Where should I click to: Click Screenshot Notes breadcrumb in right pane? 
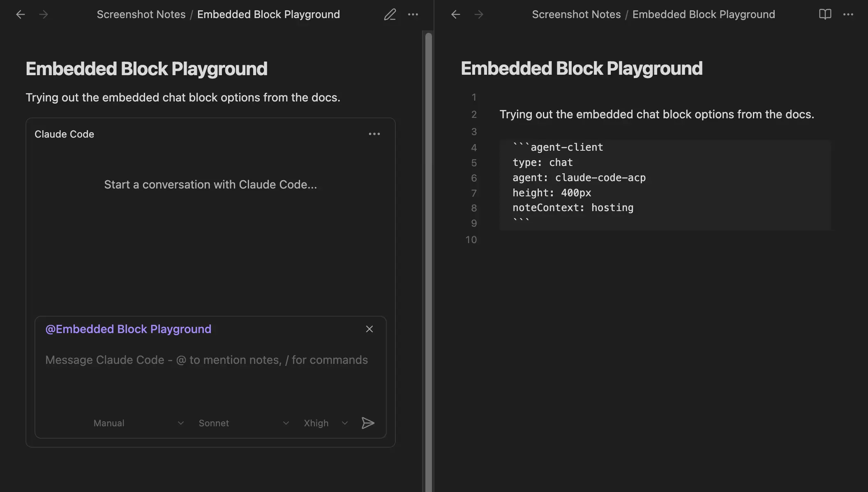point(576,14)
